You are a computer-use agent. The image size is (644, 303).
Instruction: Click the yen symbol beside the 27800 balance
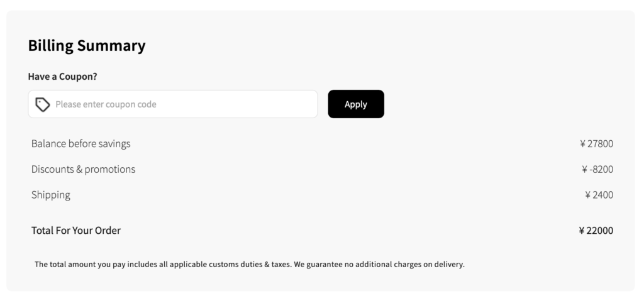pyautogui.click(x=582, y=143)
